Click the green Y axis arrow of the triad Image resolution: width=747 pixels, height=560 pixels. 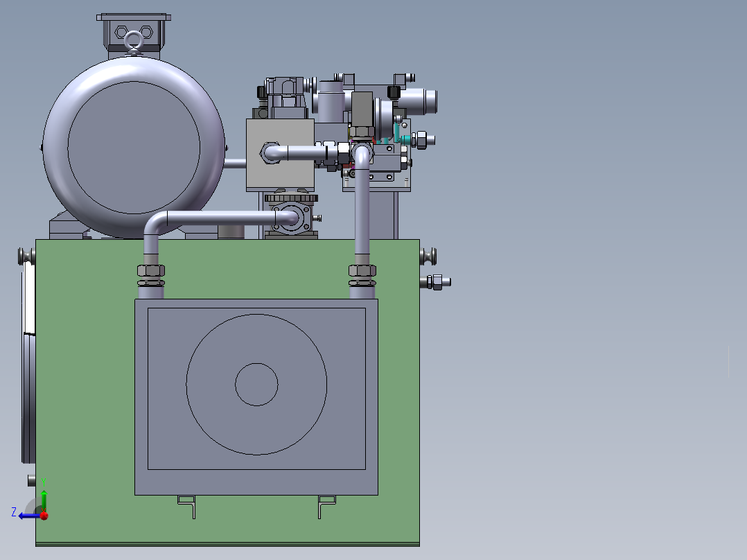[x=44, y=500]
